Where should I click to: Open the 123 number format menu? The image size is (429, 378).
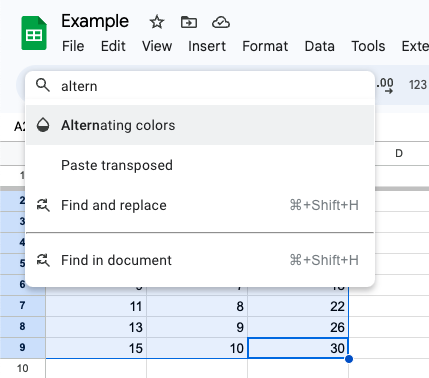(x=418, y=85)
